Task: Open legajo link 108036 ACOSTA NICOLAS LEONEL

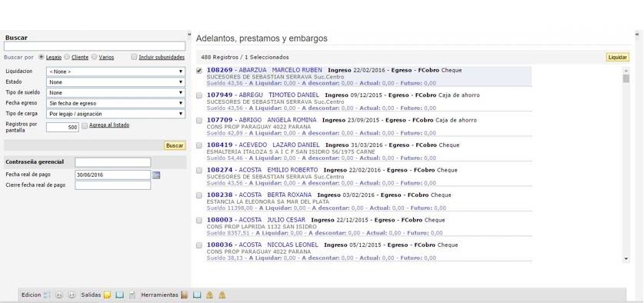Action: (x=262, y=245)
